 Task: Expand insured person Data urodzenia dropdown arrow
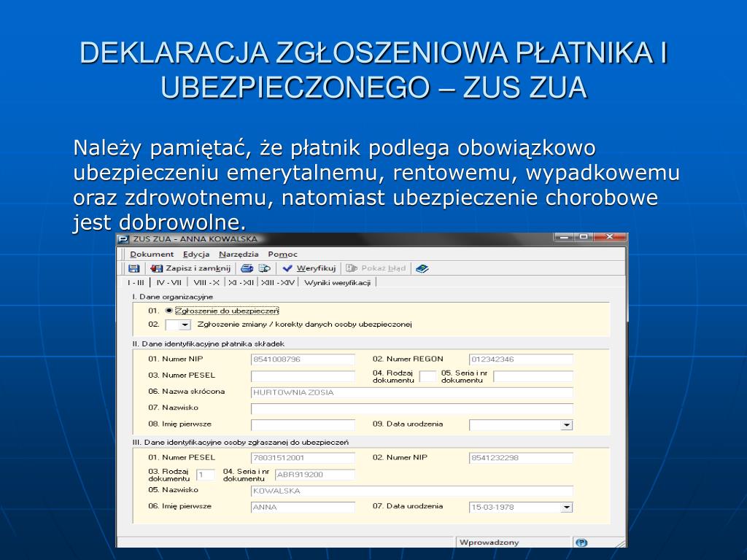(566, 507)
